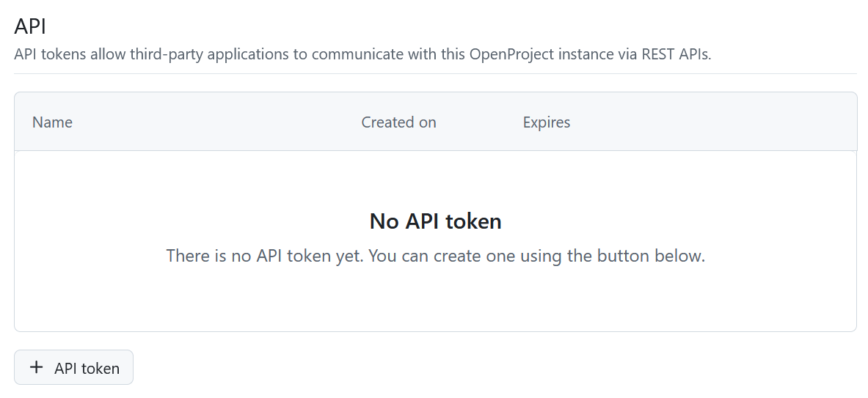Screen dimensions: 868x398
Task: Click the plus icon on API token button
Action: [x=36, y=367]
